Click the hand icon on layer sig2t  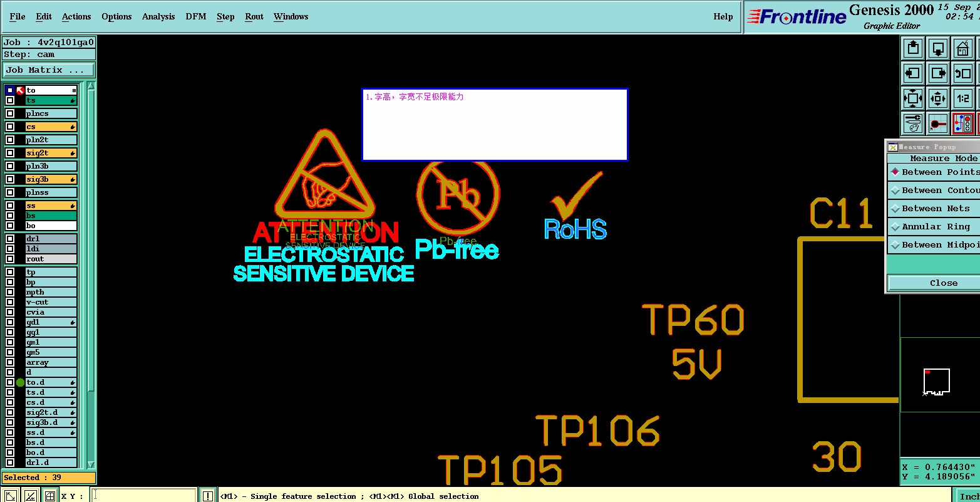pyautogui.click(x=73, y=153)
